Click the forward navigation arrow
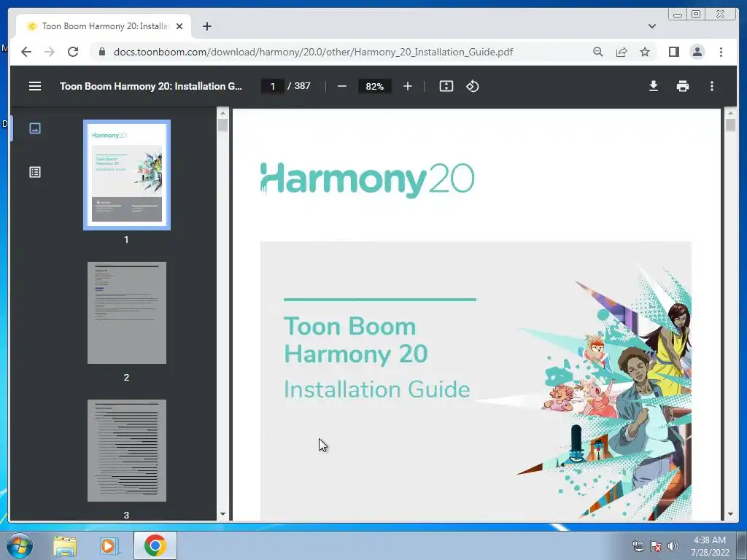 (50, 52)
